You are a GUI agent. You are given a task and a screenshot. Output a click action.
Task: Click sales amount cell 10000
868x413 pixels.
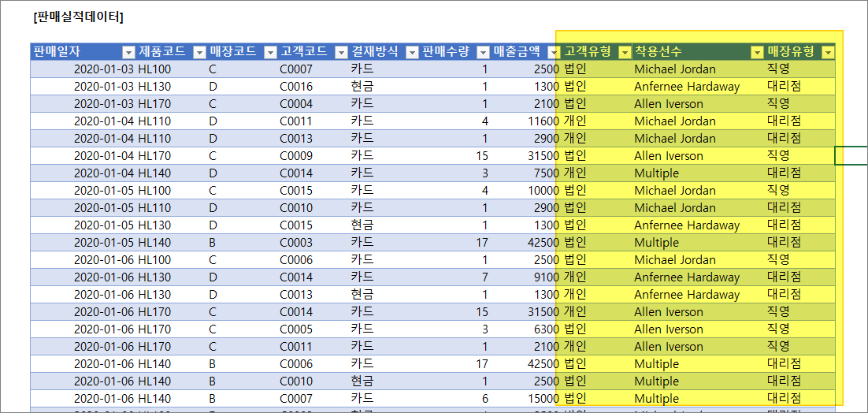pyautogui.click(x=526, y=191)
